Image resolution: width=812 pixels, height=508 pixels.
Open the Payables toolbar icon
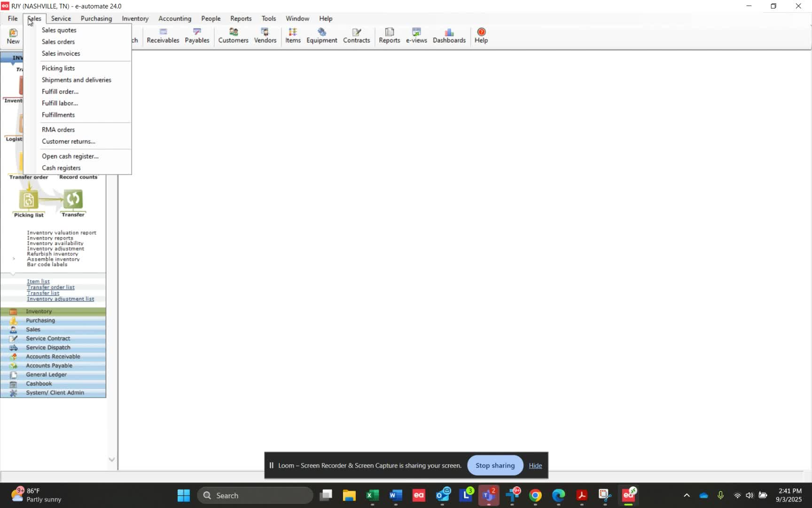point(197,36)
